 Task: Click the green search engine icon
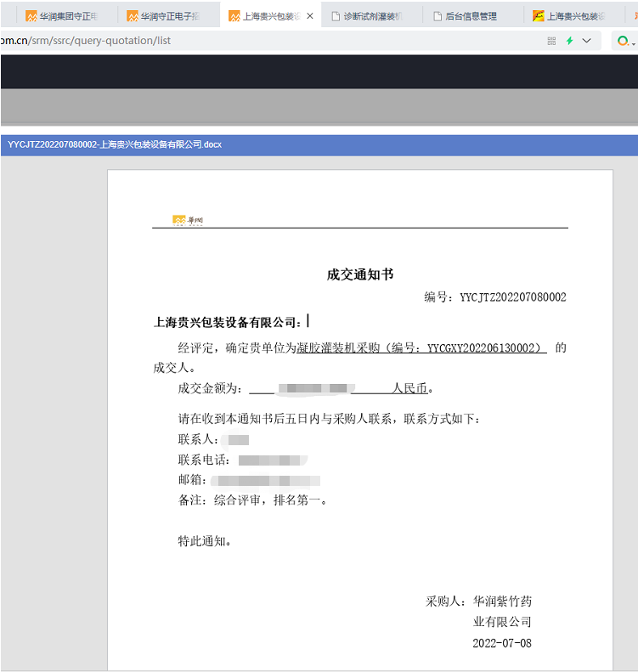[x=623, y=41]
